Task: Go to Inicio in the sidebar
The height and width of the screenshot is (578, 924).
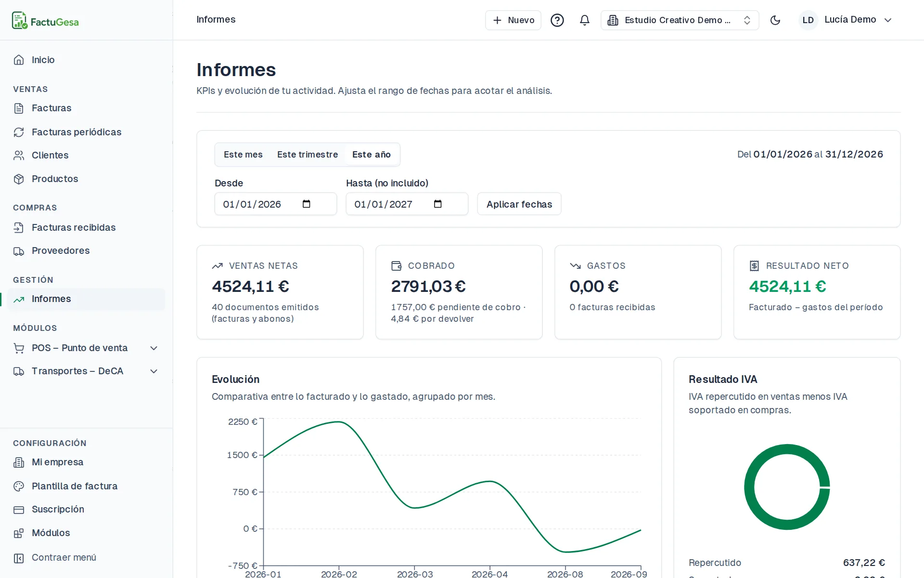Action: tap(87, 60)
